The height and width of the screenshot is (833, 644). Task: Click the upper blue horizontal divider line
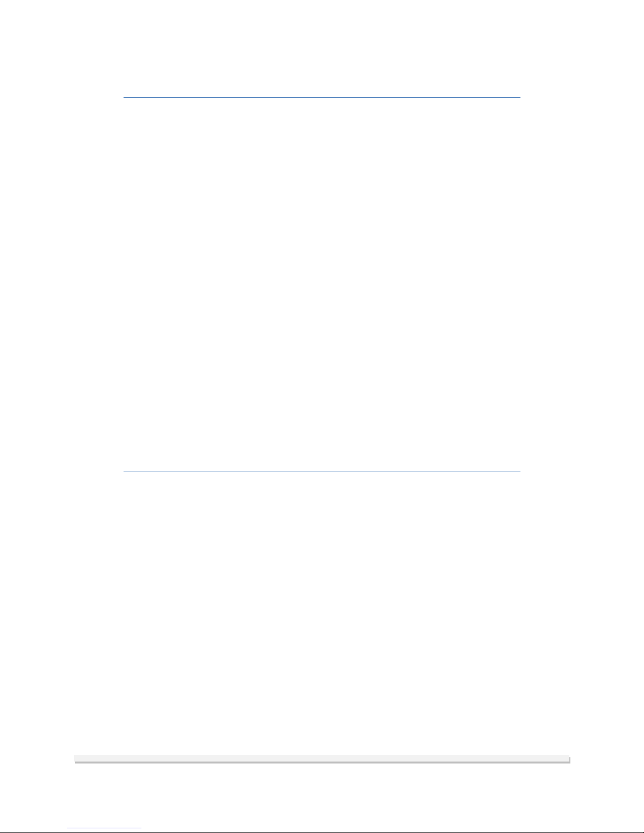(x=322, y=97)
